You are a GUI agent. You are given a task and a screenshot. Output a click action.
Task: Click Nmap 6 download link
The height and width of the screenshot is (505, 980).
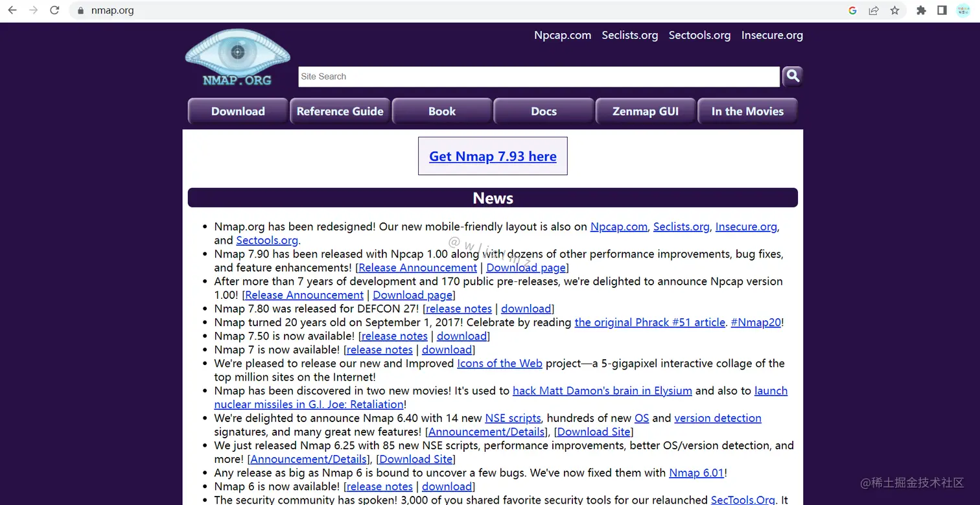(x=447, y=486)
